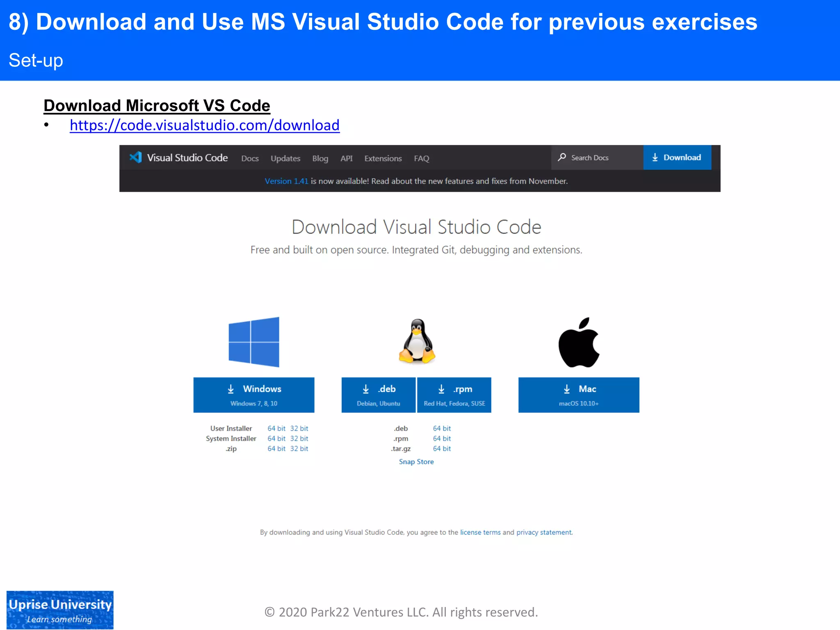Click the '.tar.gz' row label
Image resolution: width=840 pixels, height=630 pixels.
pyautogui.click(x=401, y=449)
